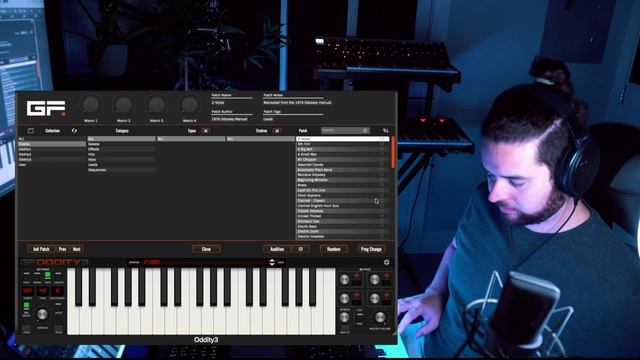Click the Init Patch button
The width and height of the screenshot is (640, 360).
point(41,249)
